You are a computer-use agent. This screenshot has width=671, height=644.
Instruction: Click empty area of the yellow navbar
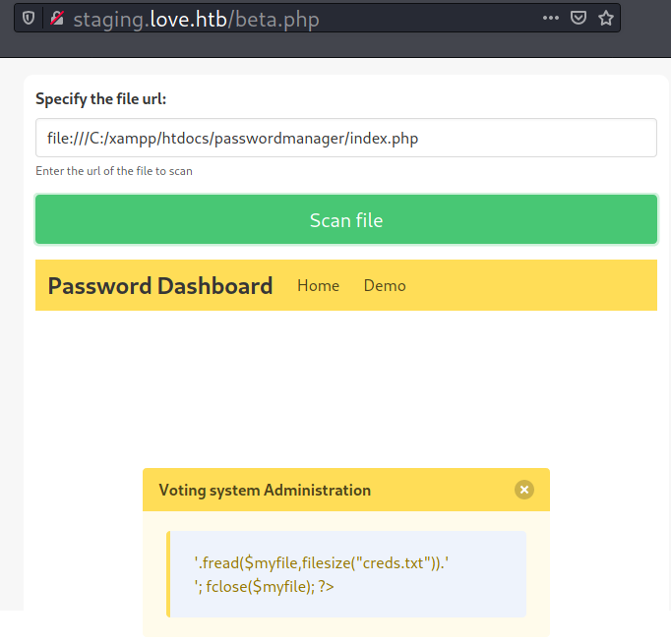point(531,286)
